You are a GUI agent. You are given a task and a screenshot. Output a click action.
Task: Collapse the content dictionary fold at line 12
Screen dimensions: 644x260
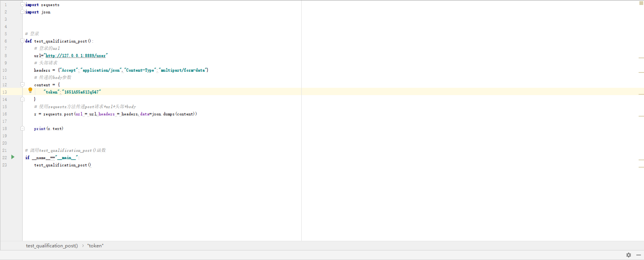(x=22, y=85)
